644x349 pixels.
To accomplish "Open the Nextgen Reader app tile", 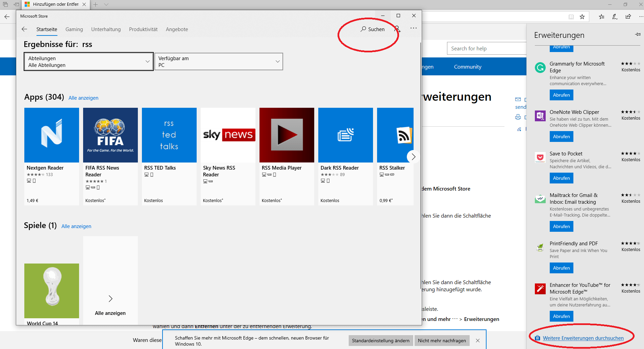I will 52,156.
